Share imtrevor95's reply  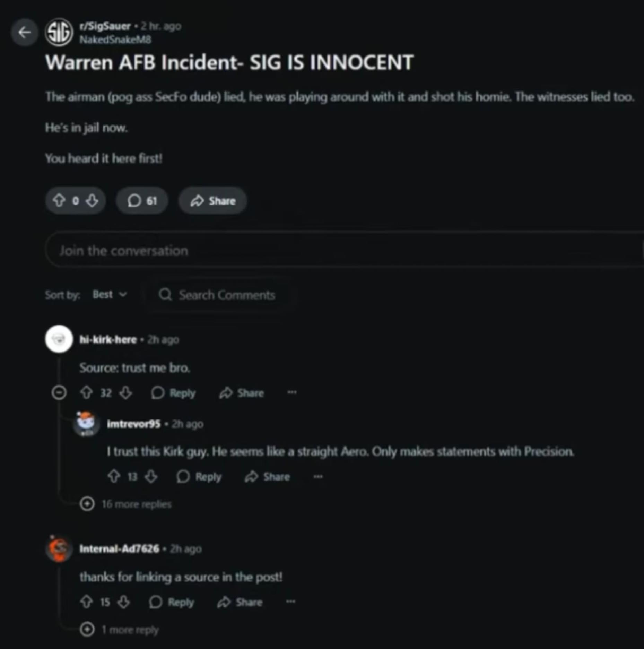[x=267, y=477]
